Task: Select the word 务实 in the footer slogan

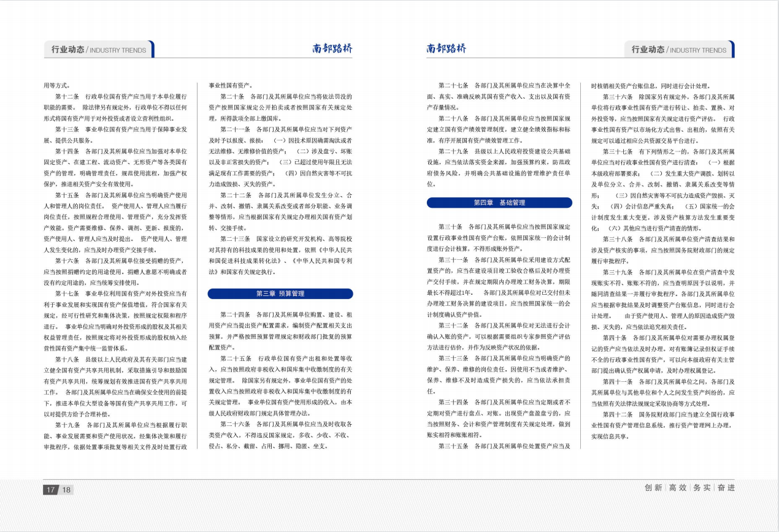Action: click(x=702, y=488)
